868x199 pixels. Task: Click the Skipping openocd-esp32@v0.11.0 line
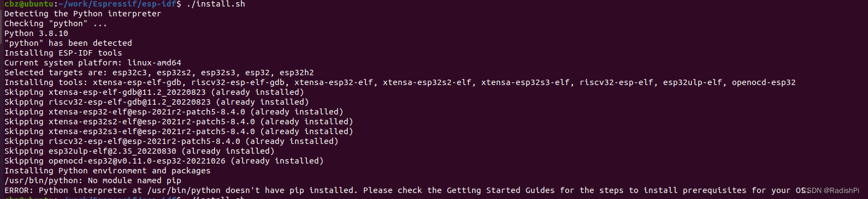point(164,161)
